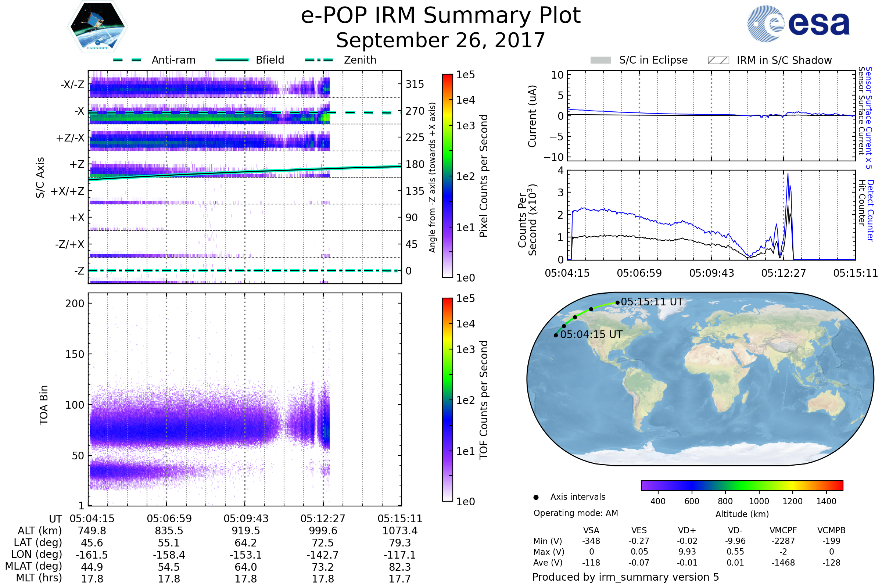Click the Altitude (km) horizontal colorbar
Viewport: 882px width, 588px height.
(742, 485)
